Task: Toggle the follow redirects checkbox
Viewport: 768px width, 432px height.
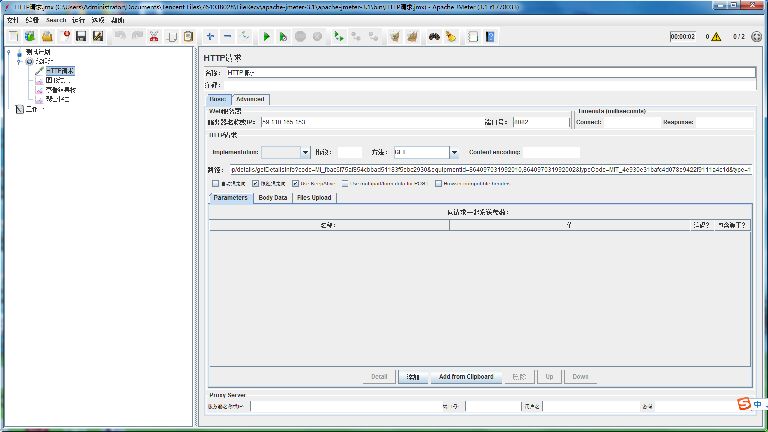Action: pyautogui.click(x=256, y=183)
